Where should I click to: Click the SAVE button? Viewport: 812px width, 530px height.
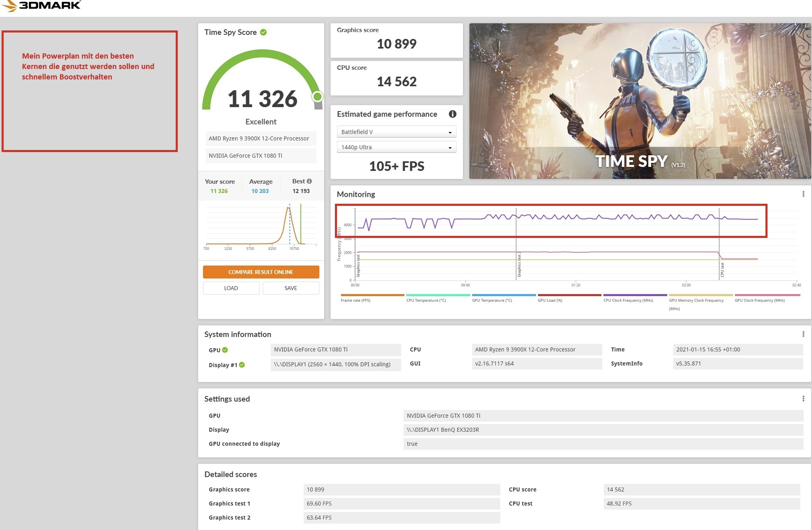pos(291,288)
